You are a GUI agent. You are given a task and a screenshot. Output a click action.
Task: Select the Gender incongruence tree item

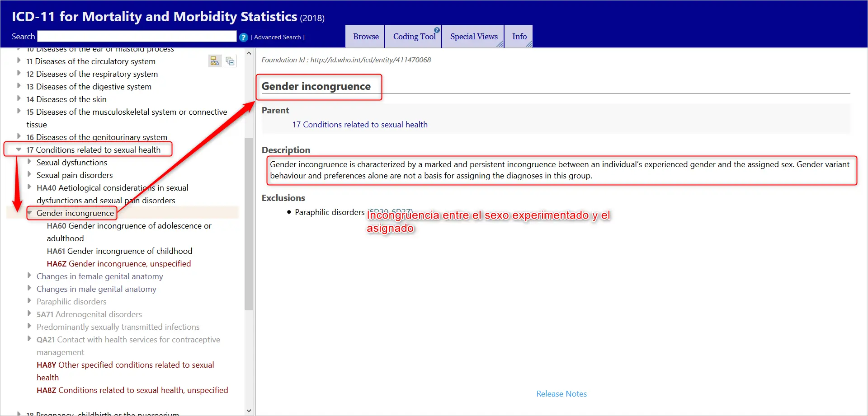[x=75, y=213]
